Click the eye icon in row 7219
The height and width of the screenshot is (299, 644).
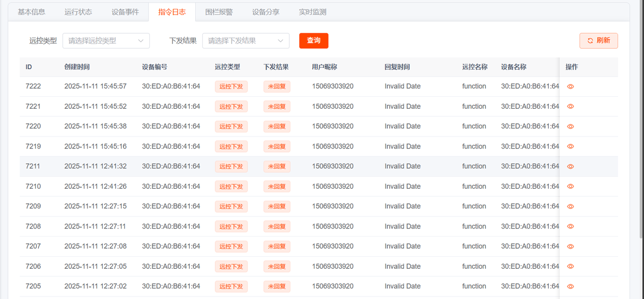570,146
